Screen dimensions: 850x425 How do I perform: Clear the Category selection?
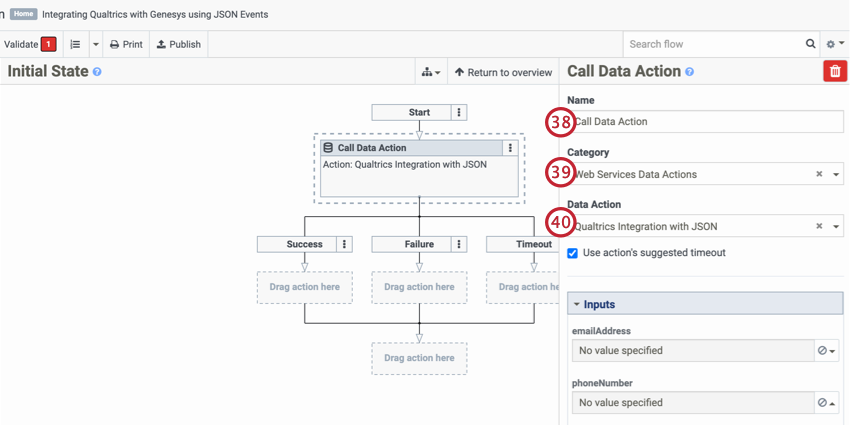(x=819, y=174)
